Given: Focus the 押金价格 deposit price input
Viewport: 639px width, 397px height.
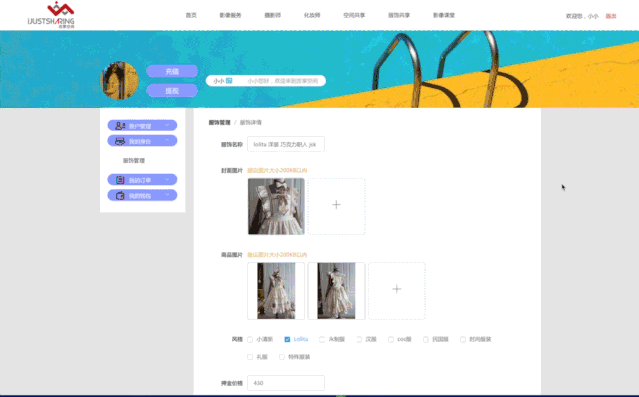Looking at the screenshot, I should [286, 383].
